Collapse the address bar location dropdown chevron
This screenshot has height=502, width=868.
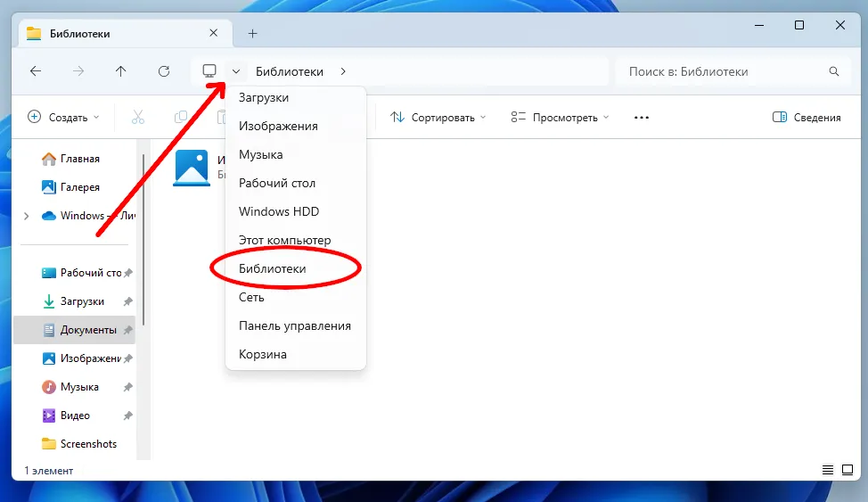coord(236,71)
